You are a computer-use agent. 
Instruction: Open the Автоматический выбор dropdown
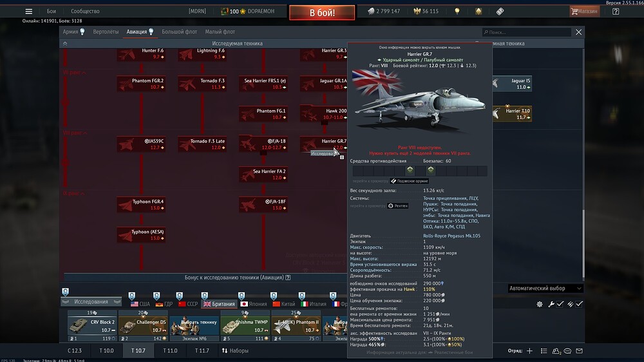(x=545, y=289)
